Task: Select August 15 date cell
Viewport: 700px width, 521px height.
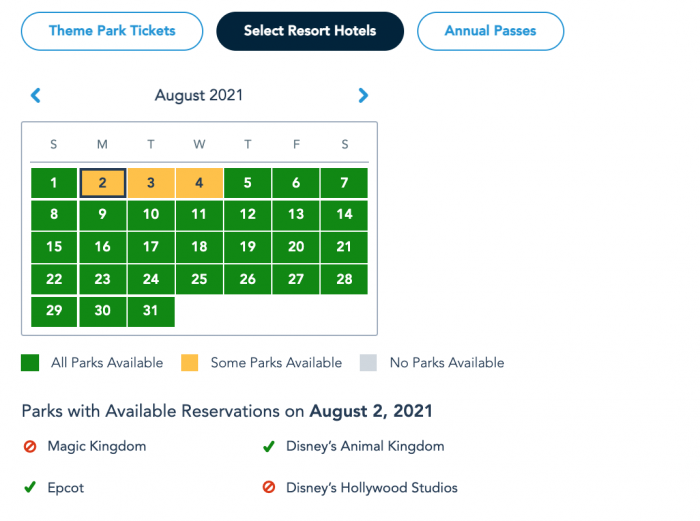Action: 54,247
